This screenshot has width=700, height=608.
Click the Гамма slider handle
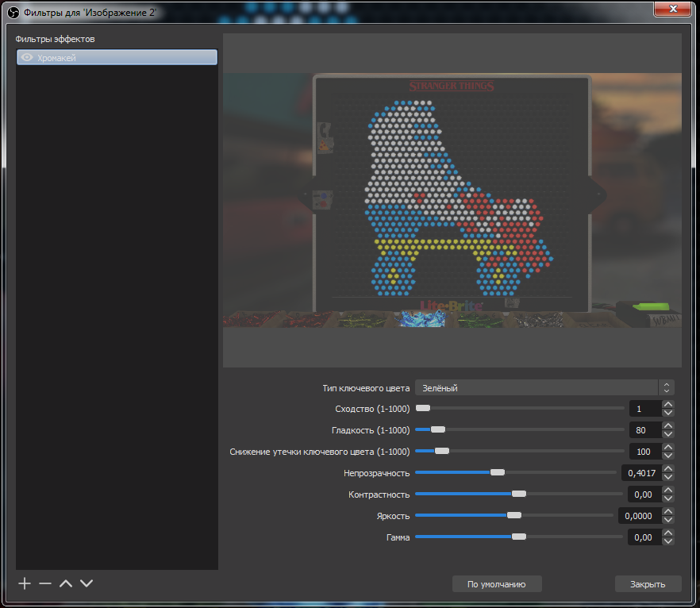(519, 537)
